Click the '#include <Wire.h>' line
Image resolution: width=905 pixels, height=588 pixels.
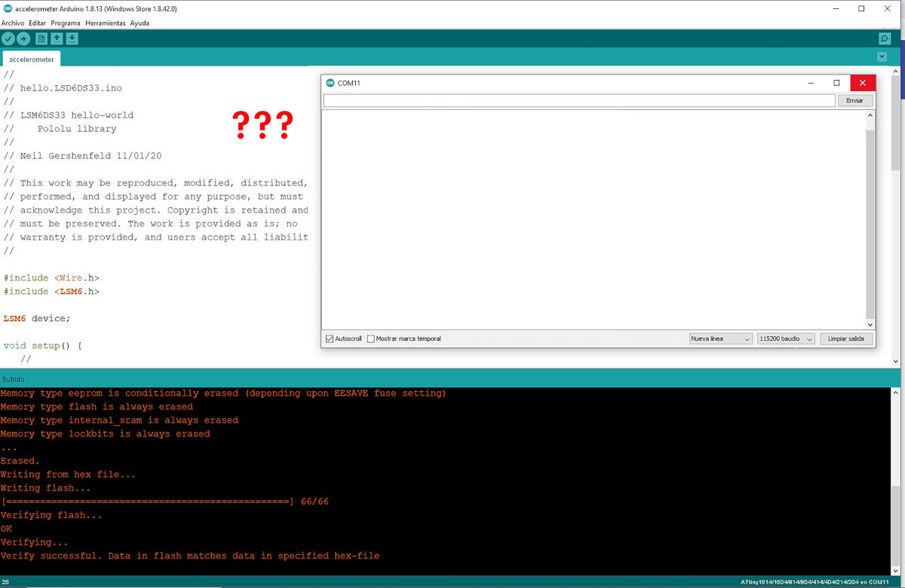[51, 278]
